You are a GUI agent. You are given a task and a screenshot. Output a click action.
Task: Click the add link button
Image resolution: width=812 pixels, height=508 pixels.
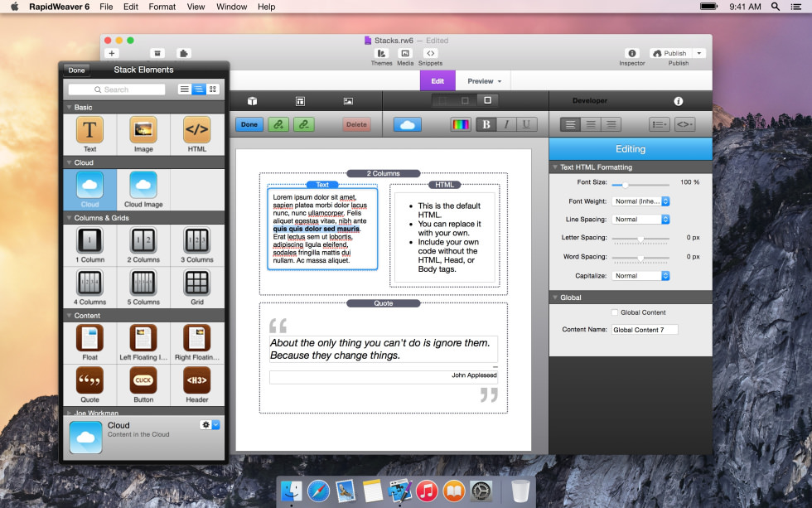[x=278, y=124]
